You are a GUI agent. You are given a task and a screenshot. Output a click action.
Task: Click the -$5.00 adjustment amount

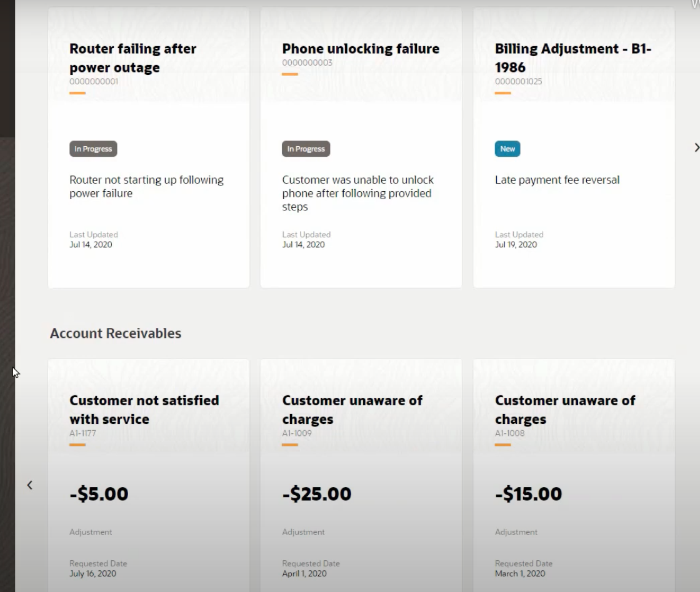[x=99, y=494]
